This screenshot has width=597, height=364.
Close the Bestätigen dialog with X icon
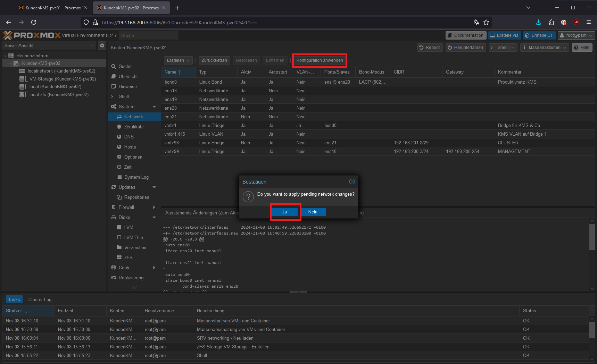[352, 181]
